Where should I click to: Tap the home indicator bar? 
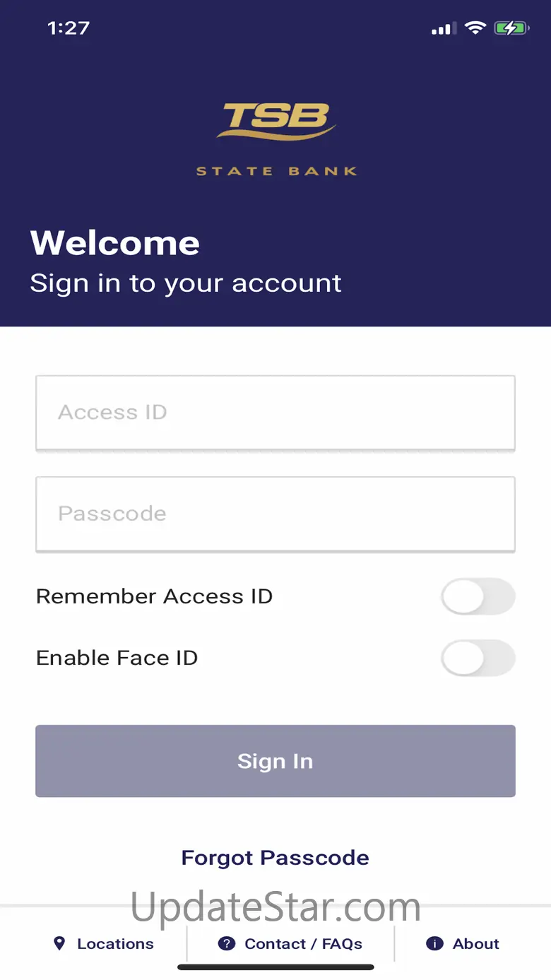[x=275, y=967]
